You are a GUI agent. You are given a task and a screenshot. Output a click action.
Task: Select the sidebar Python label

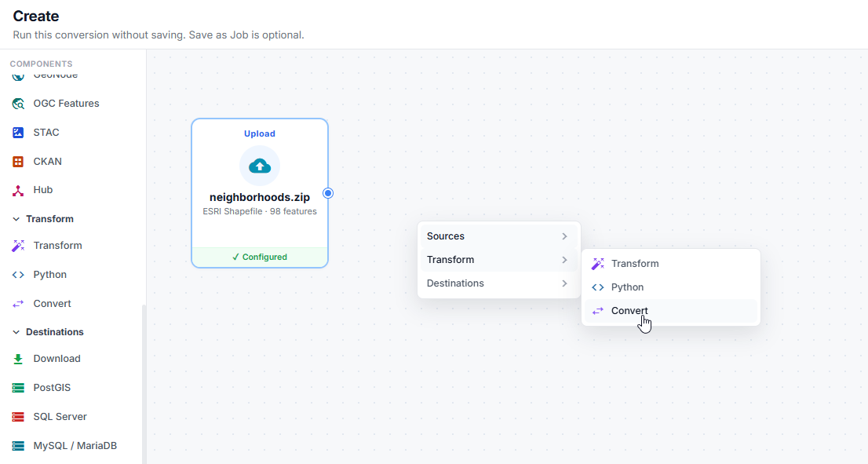(x=49, y=275)
